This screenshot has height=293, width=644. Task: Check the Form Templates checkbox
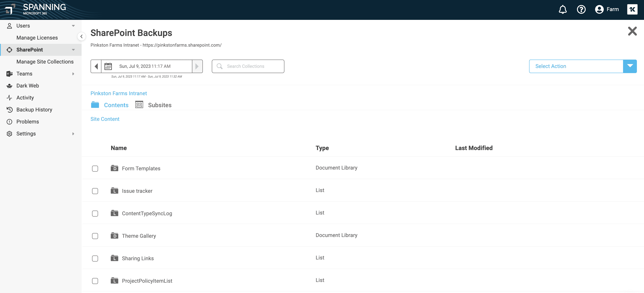click(95, 169)
